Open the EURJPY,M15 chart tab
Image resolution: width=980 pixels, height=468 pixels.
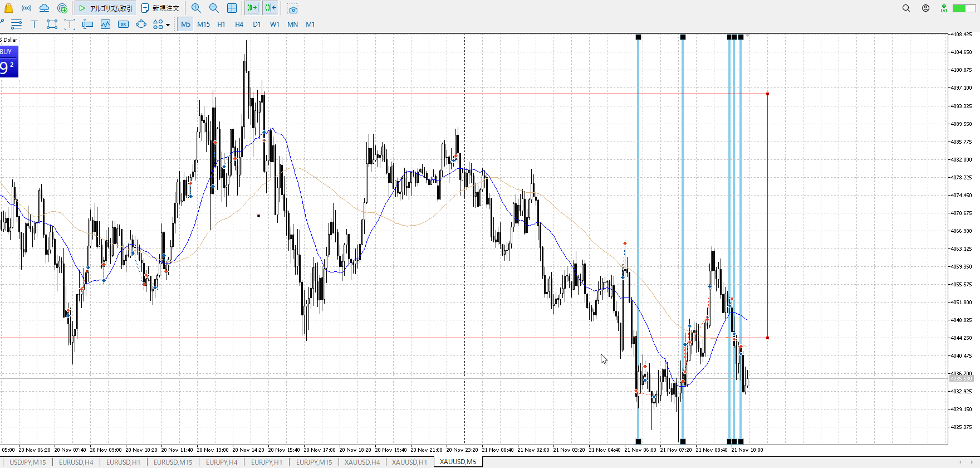[x=314, y=462]
